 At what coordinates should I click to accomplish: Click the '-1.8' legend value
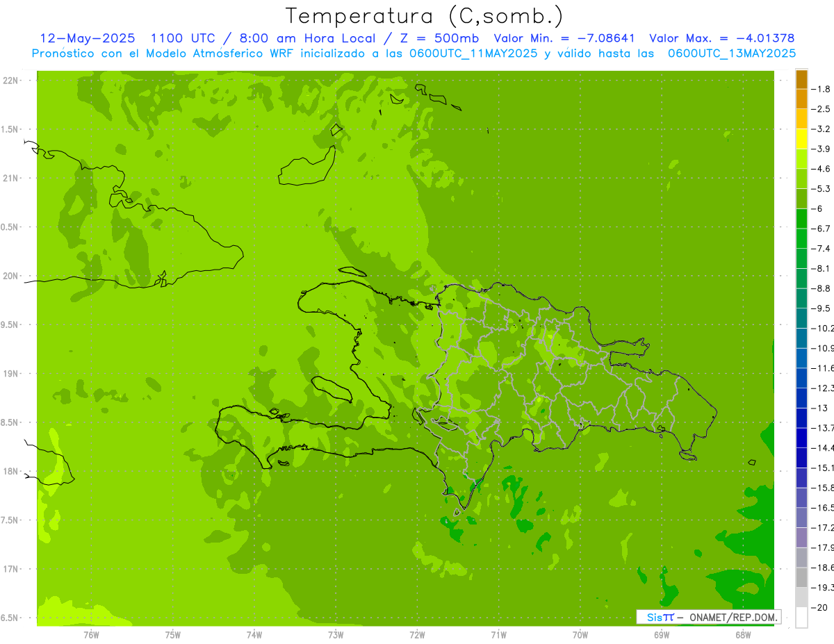coord(821,89)
